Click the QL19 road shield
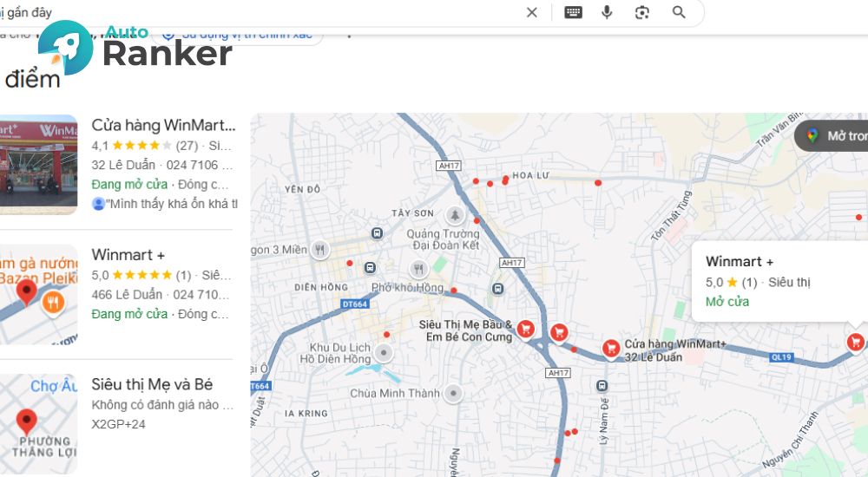The width and height of the screenshot is (868, 477). pos(782,357)
